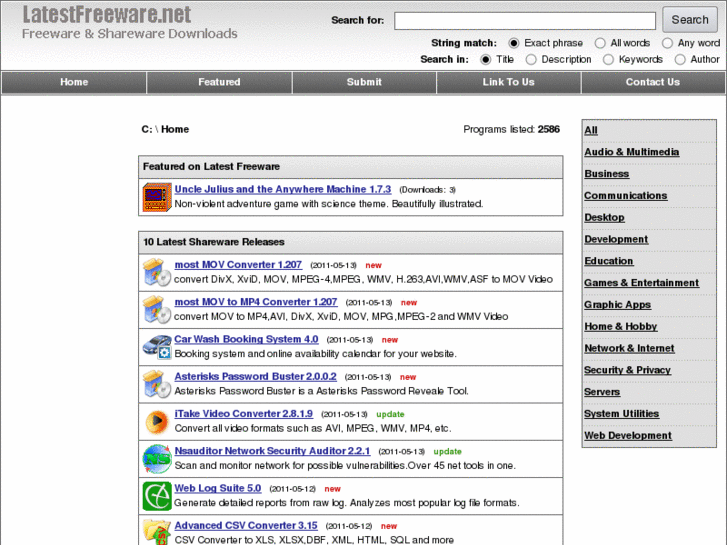727x545 pixels.
Task: Open the Featured navigation tab
Action: point(219,82)
